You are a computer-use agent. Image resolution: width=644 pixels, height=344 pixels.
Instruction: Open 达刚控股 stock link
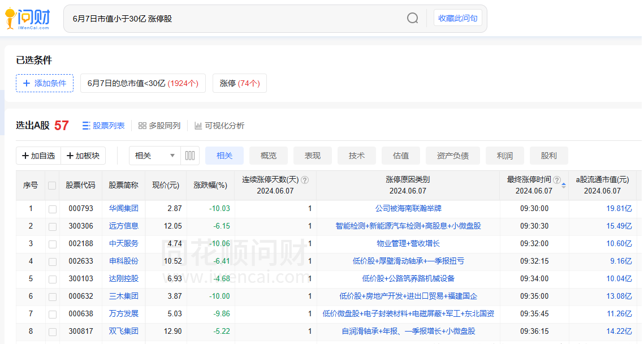[x=124, y=279]
